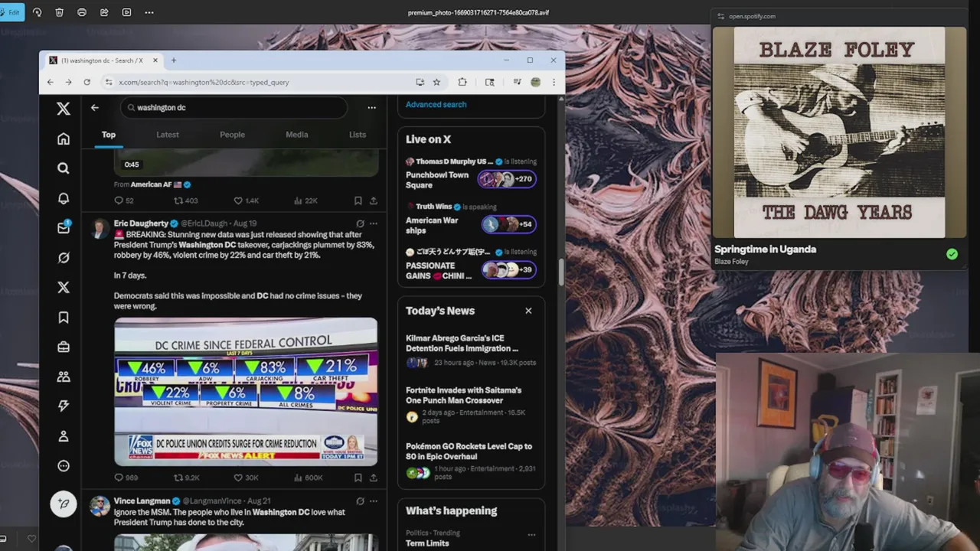Viewport: 980px width, 551px height.
Task: Open Communities in X sidebar
Action: tap(64, 377)
